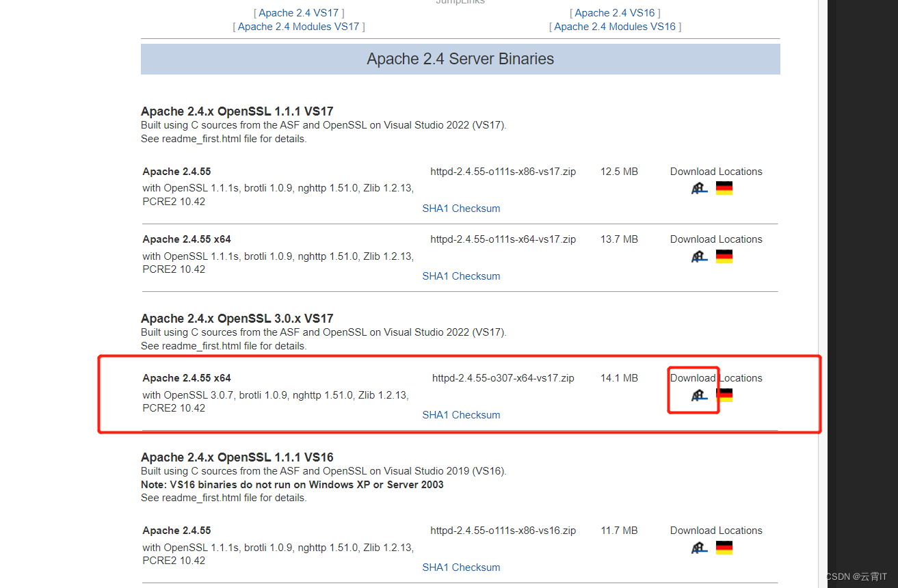Select the German flag mirror for Apache 2.4.55 VS17

(724, 187)
